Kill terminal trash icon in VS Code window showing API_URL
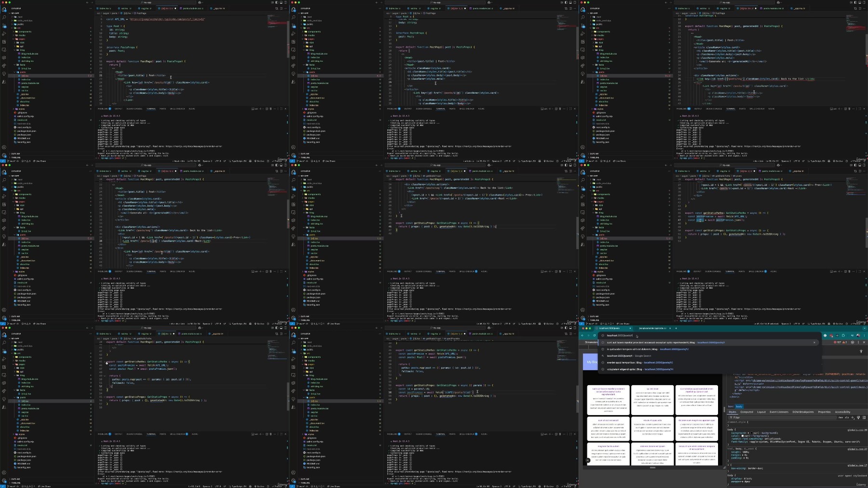868x488 pixels. click(x=271, y=109)
